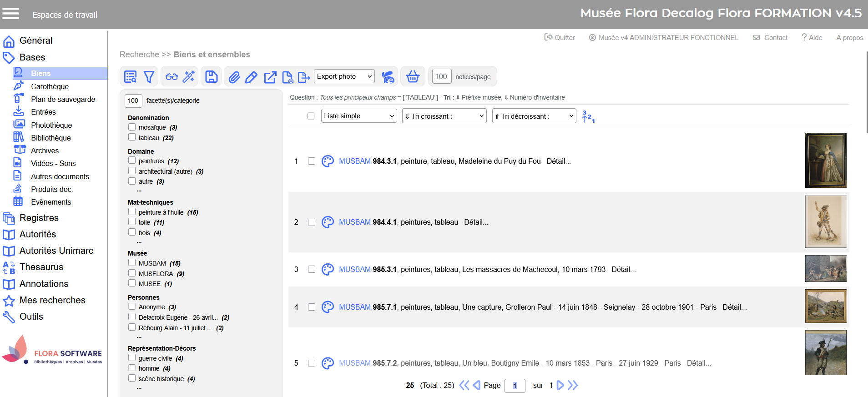This screenshot has width=868, height=397.
Task: Open the hamburger menu at top left
Action: (10, 14)
